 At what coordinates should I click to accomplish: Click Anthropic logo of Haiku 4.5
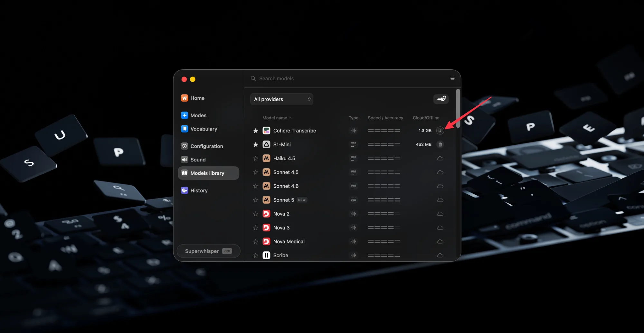tap(266, 158)
